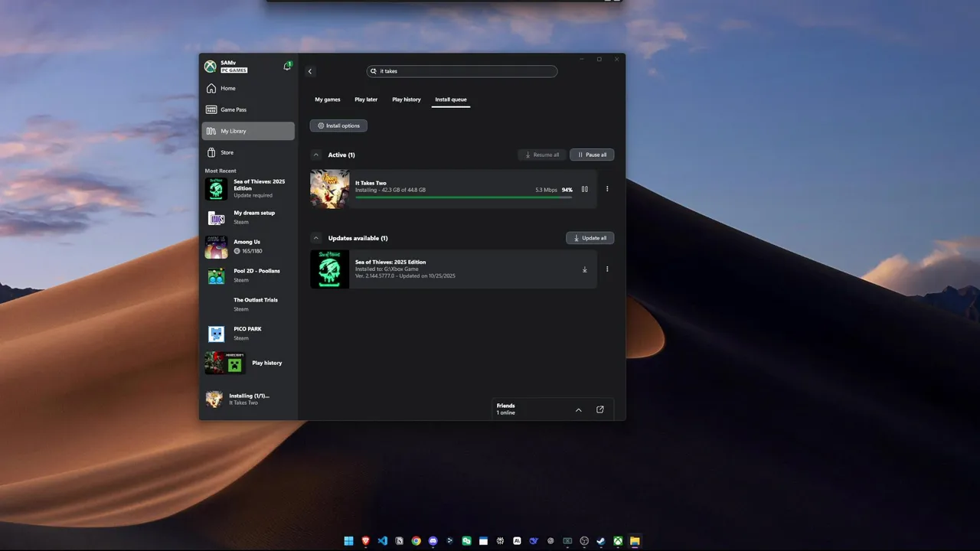Open Sea of Thieves: 2025 Edition in Most Recent
980x551 pixels.
click(248, 188)
